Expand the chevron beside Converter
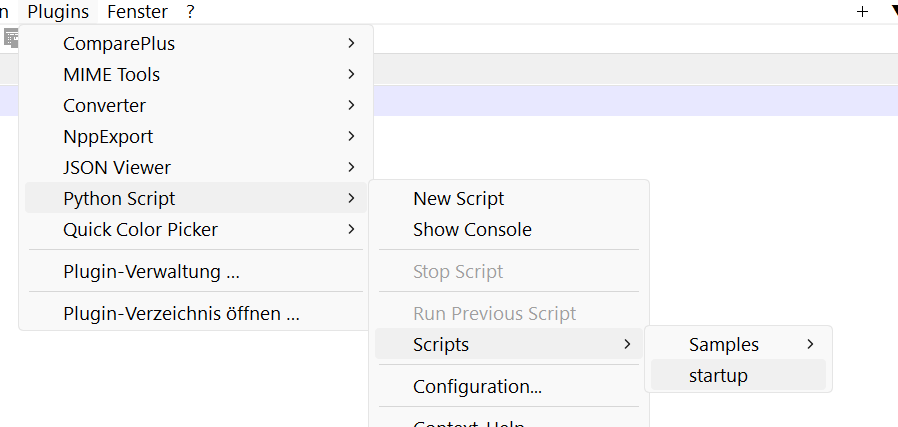This screenshot has height=427, width=898. (x=351, y=106)
